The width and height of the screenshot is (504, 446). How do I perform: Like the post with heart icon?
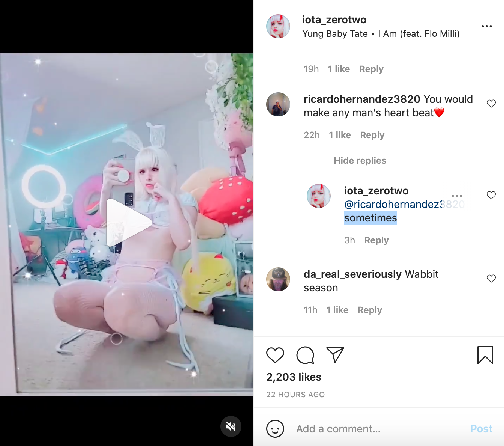tap(275, 355)
